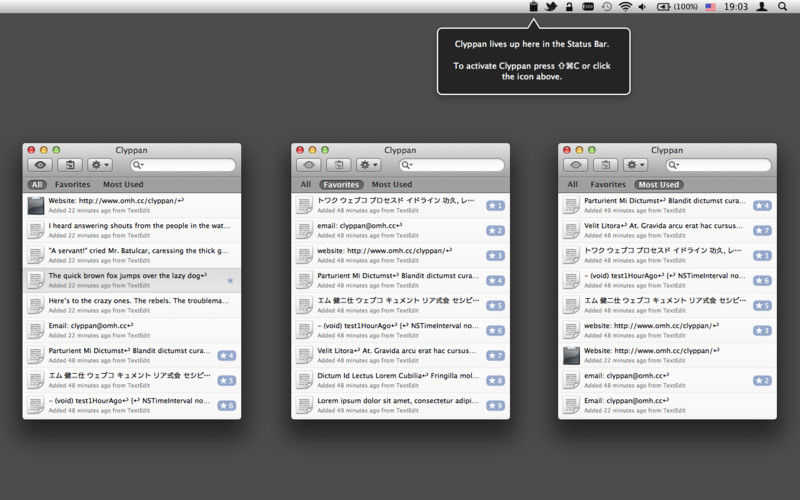Click dark thumbnail icon of Website row, left window

36,206
